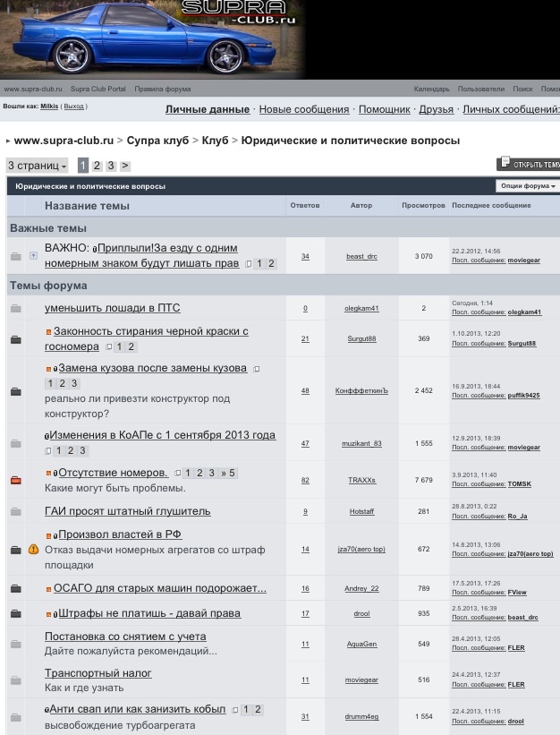Click the orange new-post icon before Законность стирания
Screen dimensions: 560x735
pyautogui.click(x=48, y=332)
